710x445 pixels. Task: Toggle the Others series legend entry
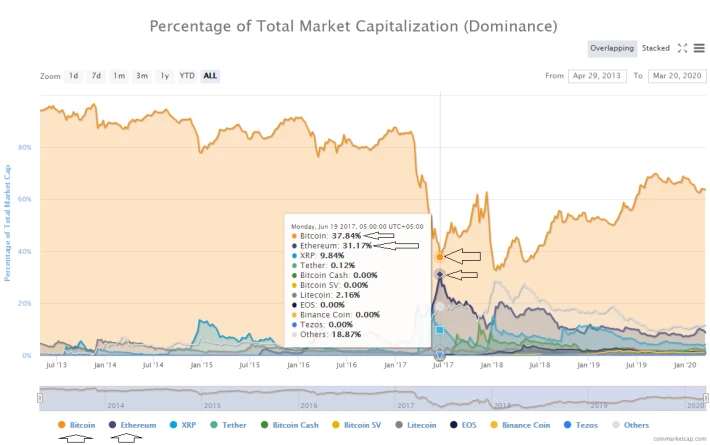pos(630,425)
